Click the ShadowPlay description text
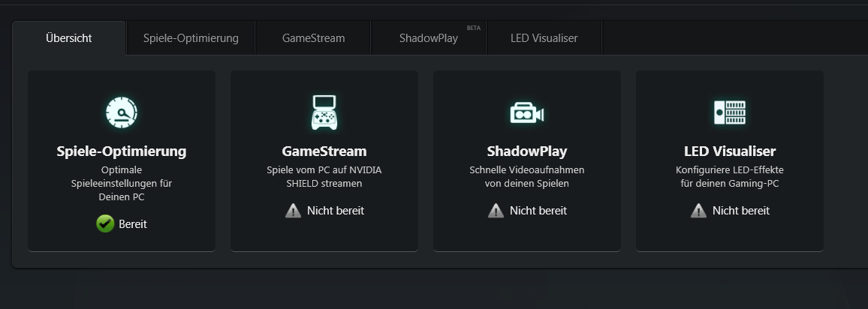868x309 pixels. 527,177
